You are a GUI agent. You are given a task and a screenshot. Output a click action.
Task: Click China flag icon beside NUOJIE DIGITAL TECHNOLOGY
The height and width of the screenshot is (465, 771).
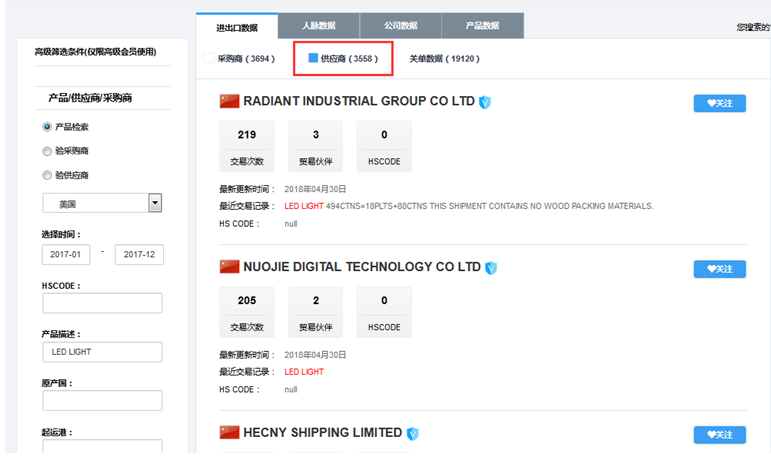click(x=229, y=267)
